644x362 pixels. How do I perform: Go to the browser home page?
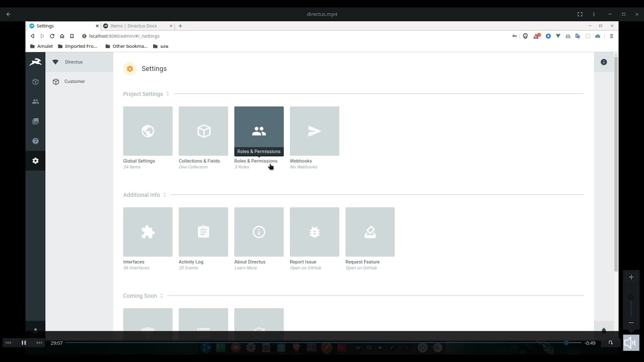tap(62, 36)
